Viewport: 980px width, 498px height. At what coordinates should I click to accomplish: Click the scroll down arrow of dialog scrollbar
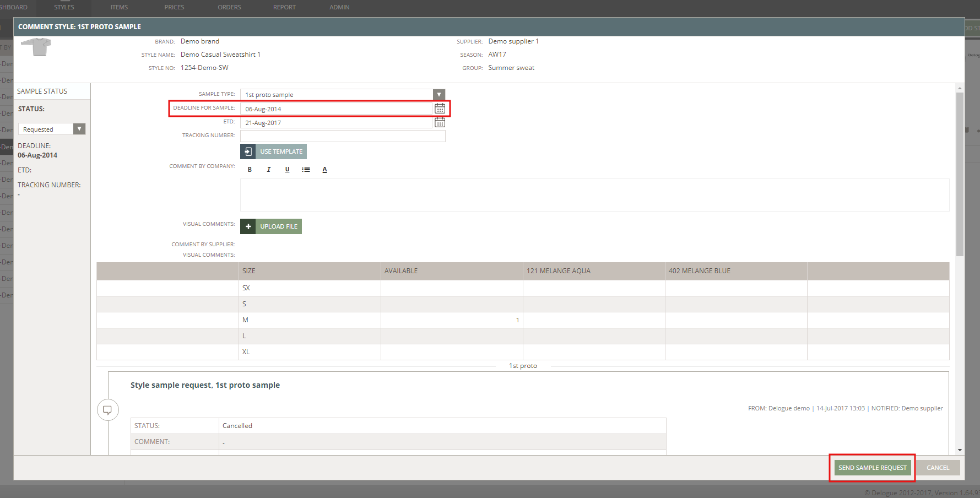point(960,450)
